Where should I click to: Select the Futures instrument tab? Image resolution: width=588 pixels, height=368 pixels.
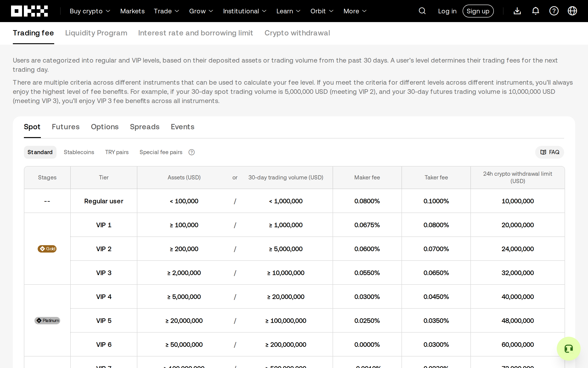pyautogui.click(x=66, y=127)
